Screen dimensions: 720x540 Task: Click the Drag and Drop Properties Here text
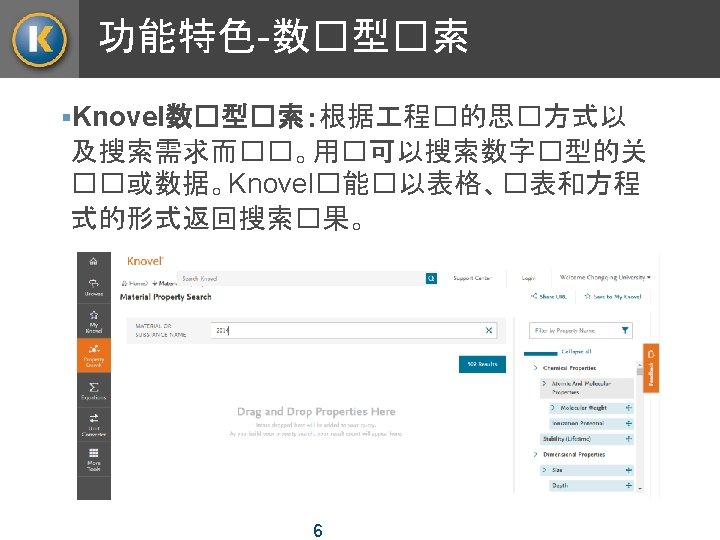click(316, 411)
